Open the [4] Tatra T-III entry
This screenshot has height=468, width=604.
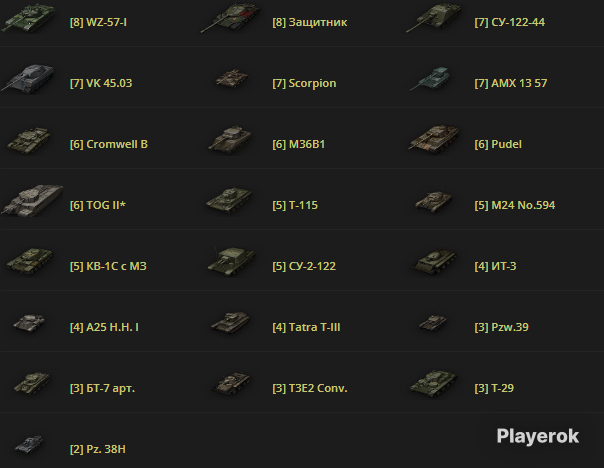tap(306, 327)
